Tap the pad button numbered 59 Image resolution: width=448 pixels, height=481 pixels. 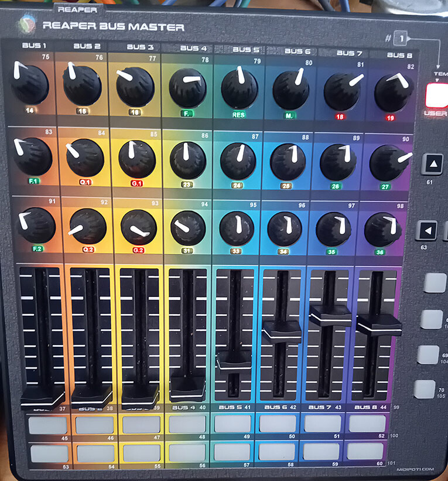click(321, 452)
